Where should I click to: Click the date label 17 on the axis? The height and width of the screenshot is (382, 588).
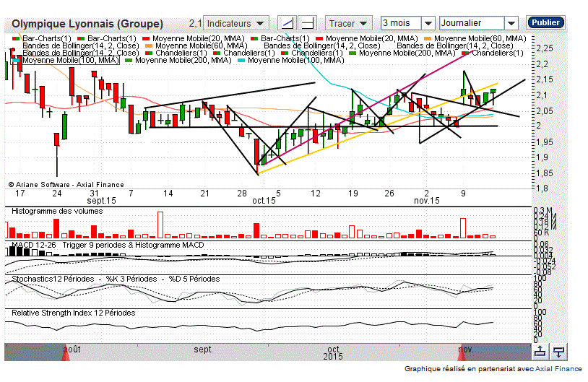[x=20, y=194]
